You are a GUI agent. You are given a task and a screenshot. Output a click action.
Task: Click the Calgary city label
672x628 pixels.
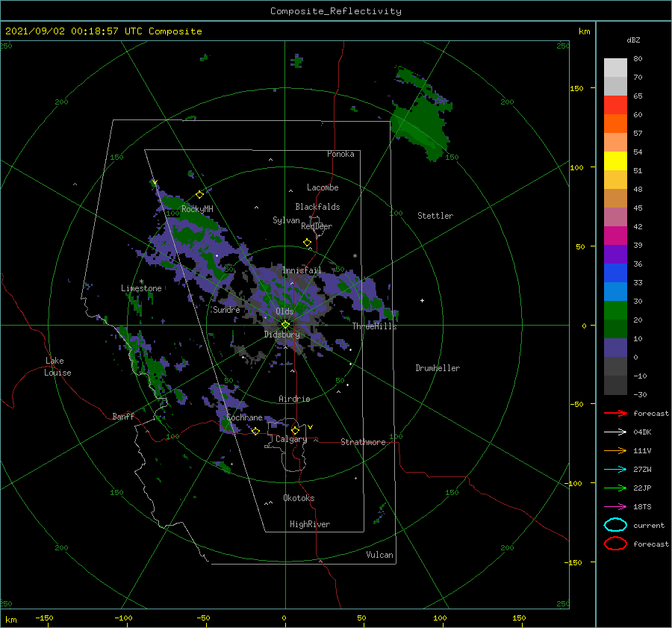tap(291, 439)
